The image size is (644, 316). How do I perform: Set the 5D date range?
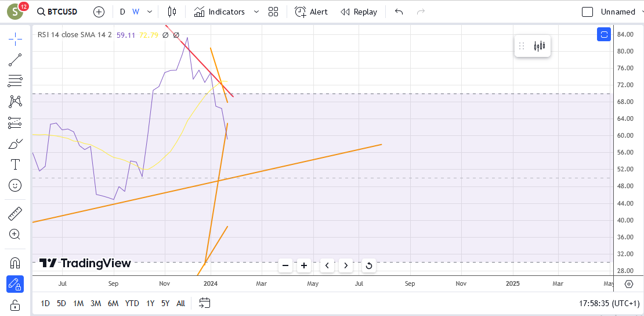pos(61,304)
